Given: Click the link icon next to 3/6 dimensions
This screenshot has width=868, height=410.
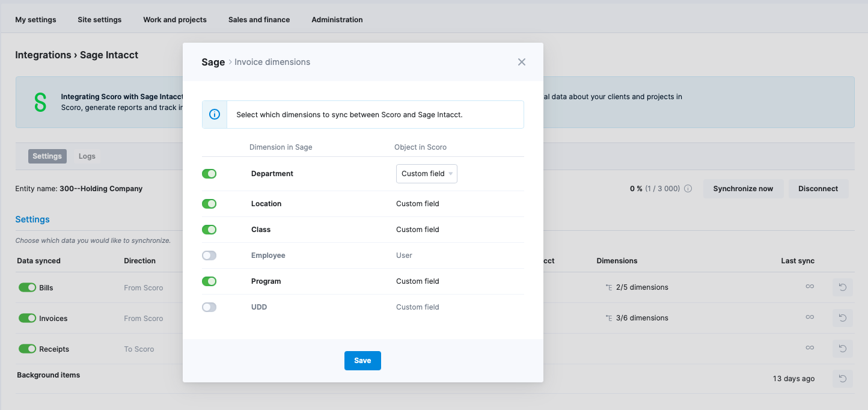Looking at the screenshot, I should pos(810,317).
